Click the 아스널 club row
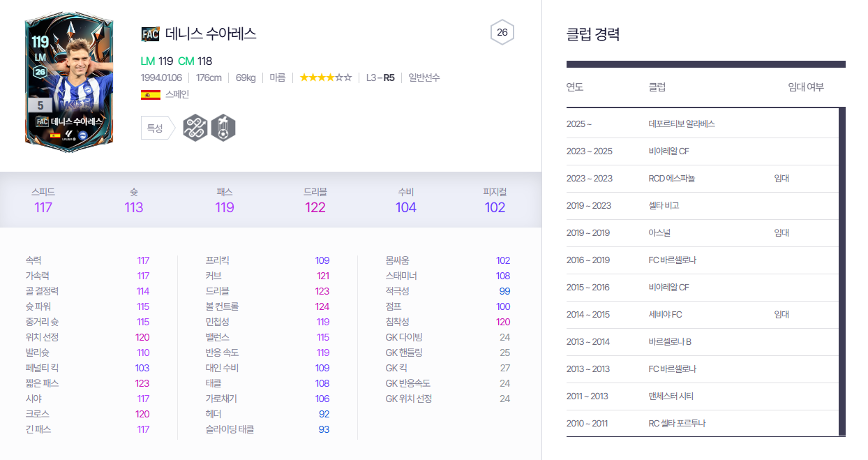 tap(703, 232)
